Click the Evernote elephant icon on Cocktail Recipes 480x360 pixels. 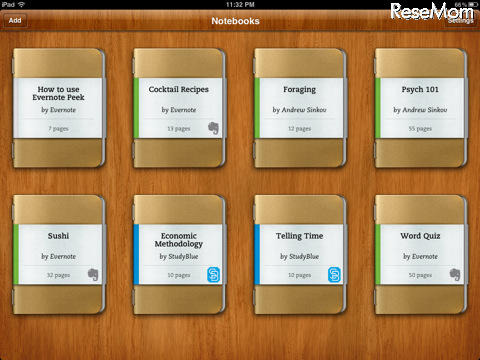click(214, 128)
